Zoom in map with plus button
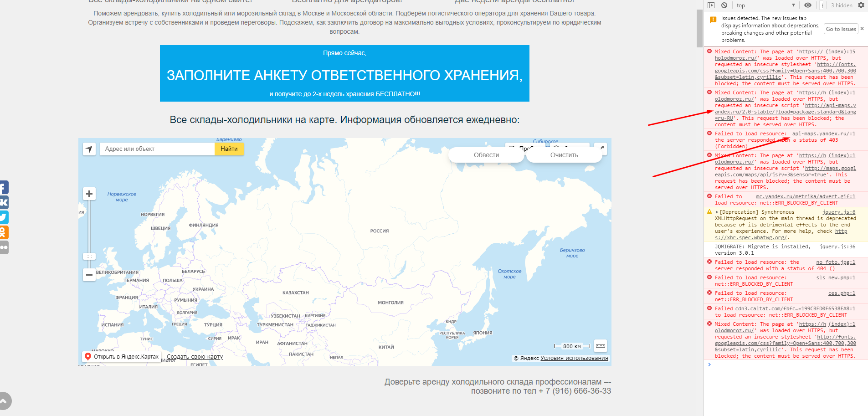The image size is (868, 416). tap(89, 194)
